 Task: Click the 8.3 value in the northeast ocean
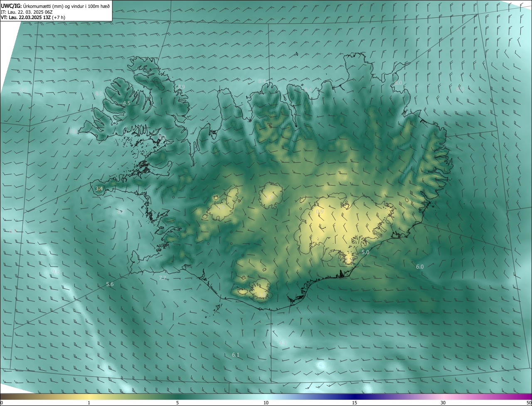[x=460, y=89]
